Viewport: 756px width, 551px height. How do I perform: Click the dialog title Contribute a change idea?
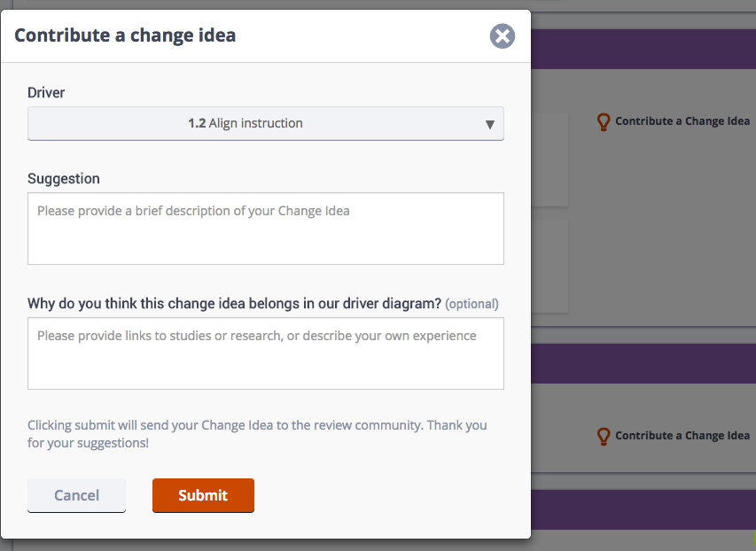(125, 35)
